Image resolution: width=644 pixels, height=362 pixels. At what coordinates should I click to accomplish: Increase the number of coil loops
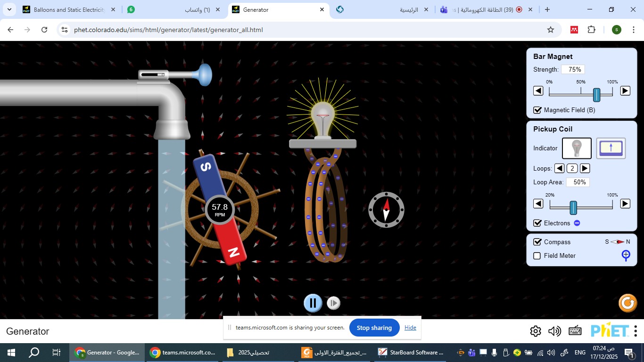585,168
